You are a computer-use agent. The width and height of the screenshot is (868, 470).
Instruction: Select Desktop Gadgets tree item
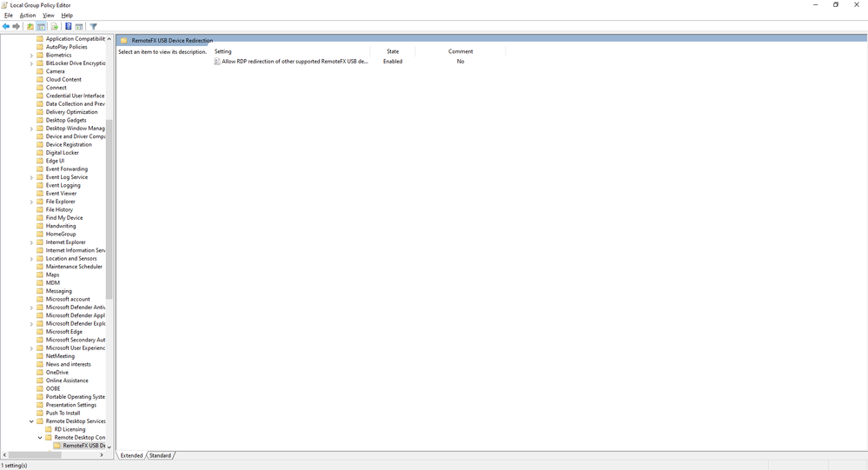click(x=66, y=120)
